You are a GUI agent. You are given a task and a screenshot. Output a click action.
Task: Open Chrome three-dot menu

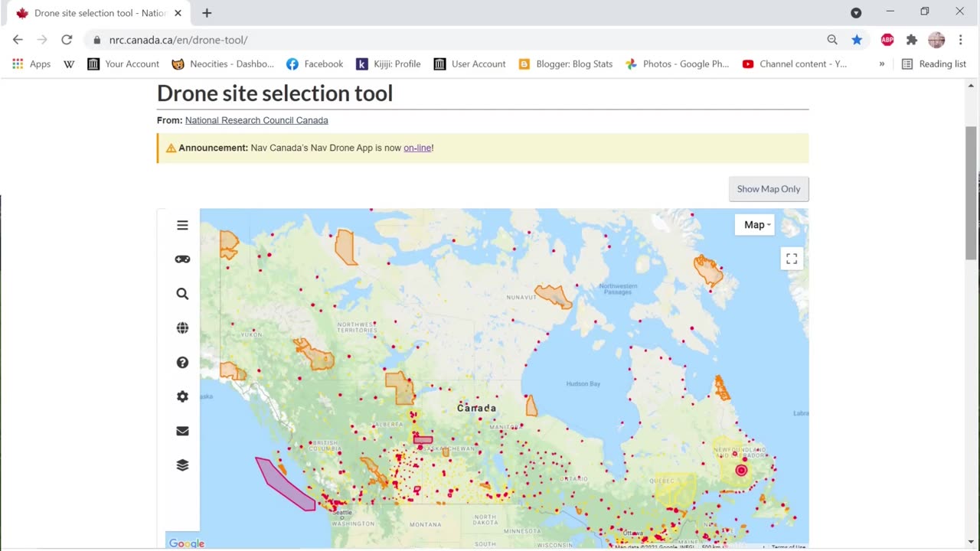[x=960, y=40]
